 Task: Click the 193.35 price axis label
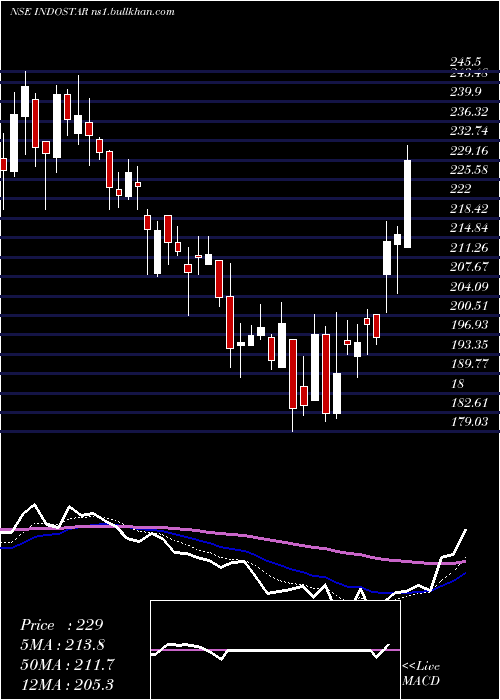pyautogui.click(x=469, y=345)
